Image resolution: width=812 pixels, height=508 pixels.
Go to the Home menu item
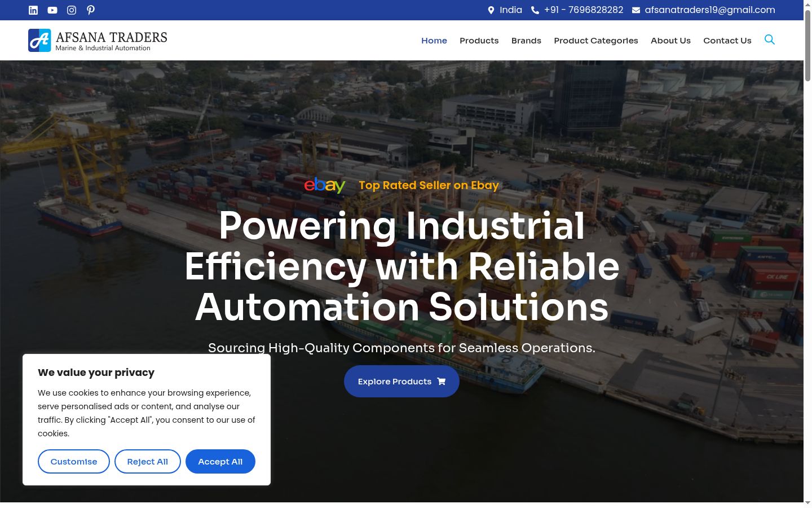pos(434,41)
